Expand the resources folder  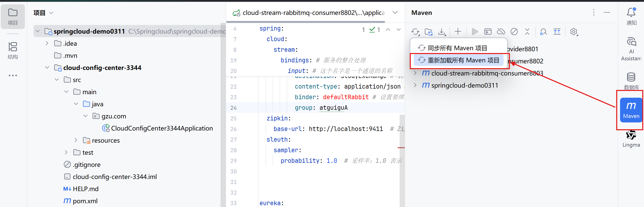tap(76, 140)
